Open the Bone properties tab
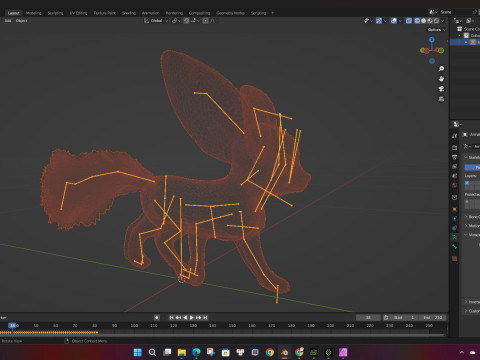Image resolution: width=480 pixels, height=360 pixels. click(x=454, y=247)
